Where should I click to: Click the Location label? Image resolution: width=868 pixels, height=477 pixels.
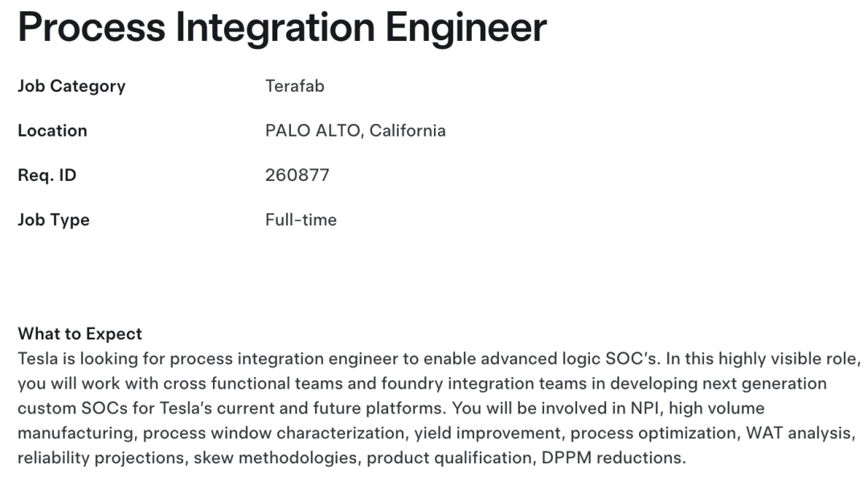52,130
